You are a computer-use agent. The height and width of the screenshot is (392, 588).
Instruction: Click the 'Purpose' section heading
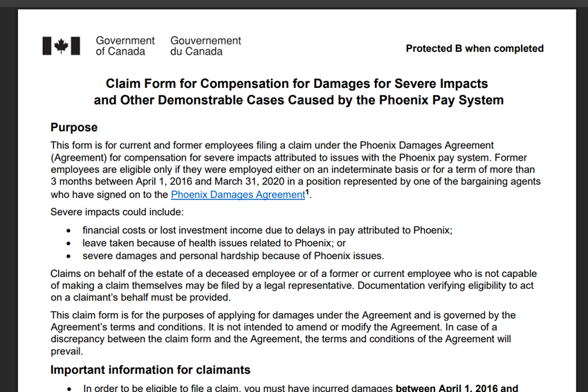74,127
